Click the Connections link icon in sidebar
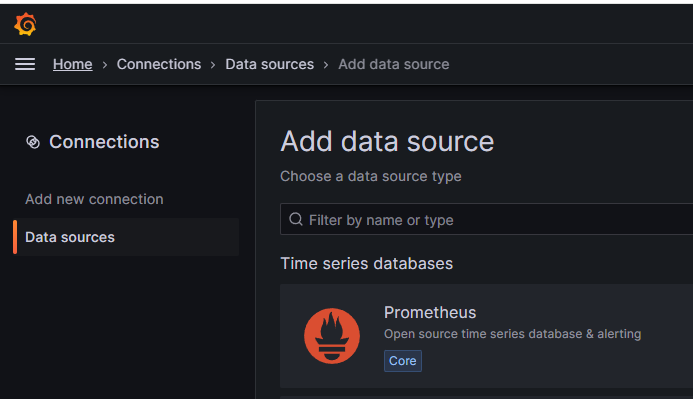Image resolution: width=693 pixels, height=399 pixels. click(x=33, y=142)
